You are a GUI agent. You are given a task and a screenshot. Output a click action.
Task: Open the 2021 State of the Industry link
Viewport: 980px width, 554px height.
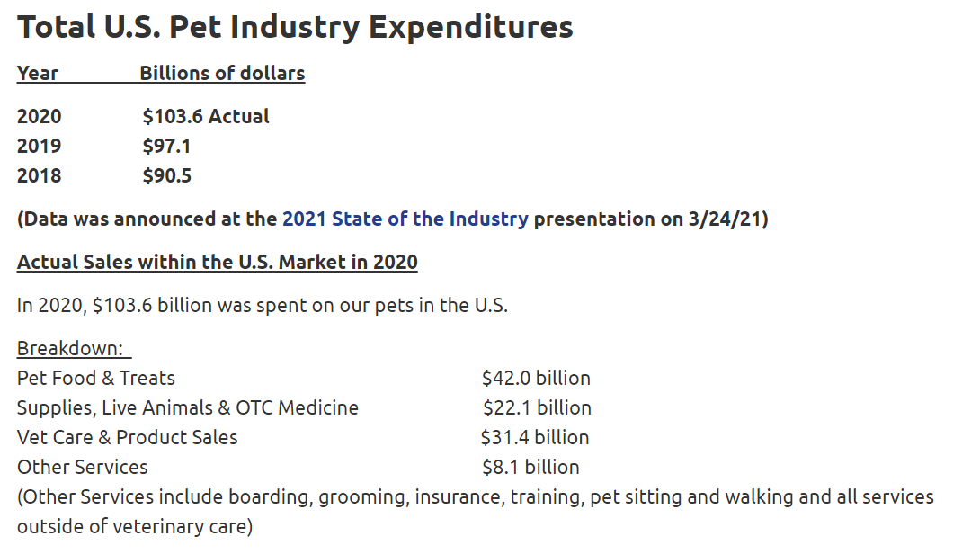click(405, 219)
